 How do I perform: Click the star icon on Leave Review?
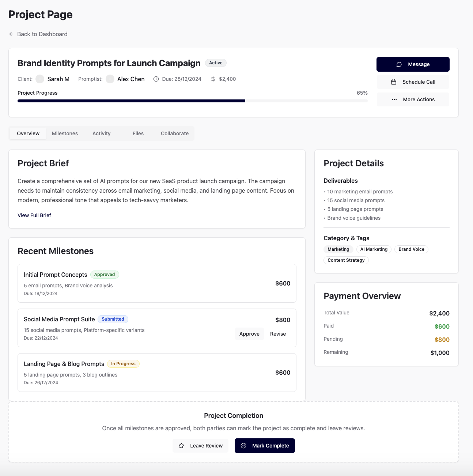[182, 446]
